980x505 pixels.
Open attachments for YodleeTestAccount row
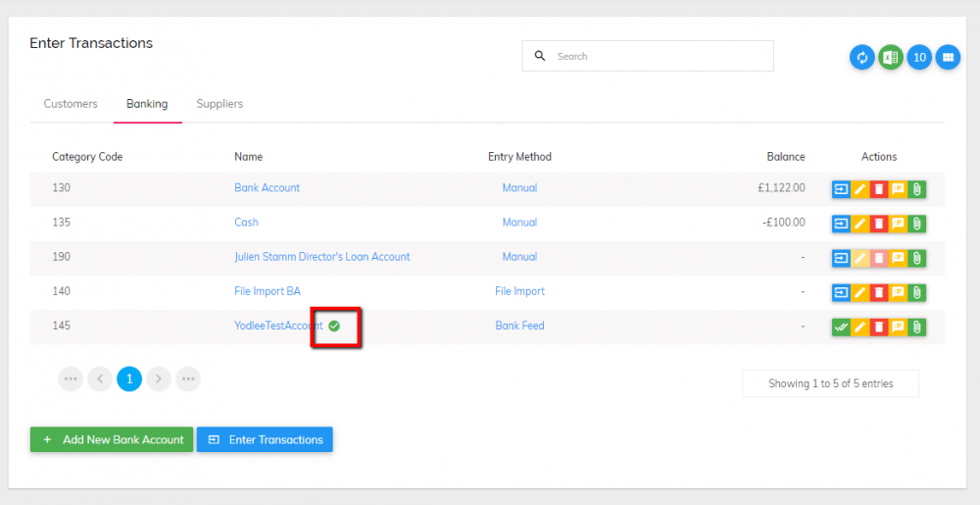917,327
